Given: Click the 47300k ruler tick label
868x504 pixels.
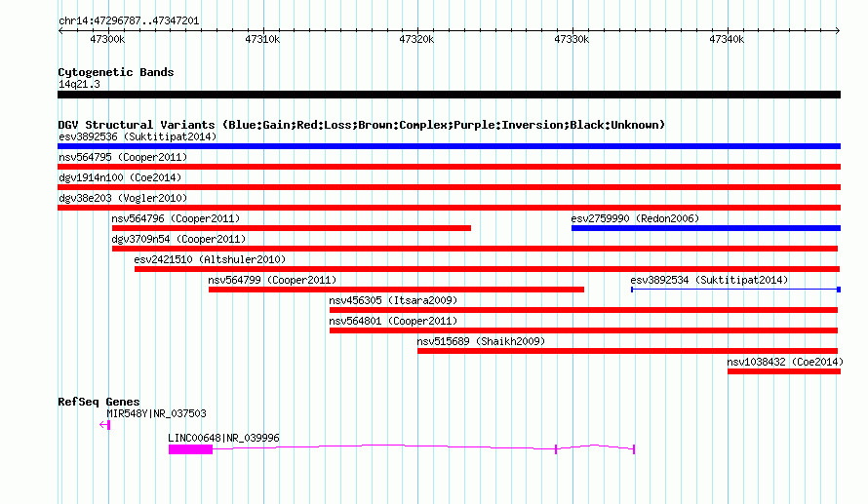Looking at the screenshot, I should (x=107, y=39).
